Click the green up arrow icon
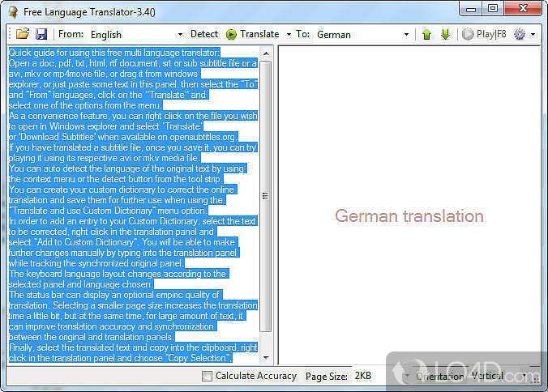The image size is (548, 392). (426, 35)
